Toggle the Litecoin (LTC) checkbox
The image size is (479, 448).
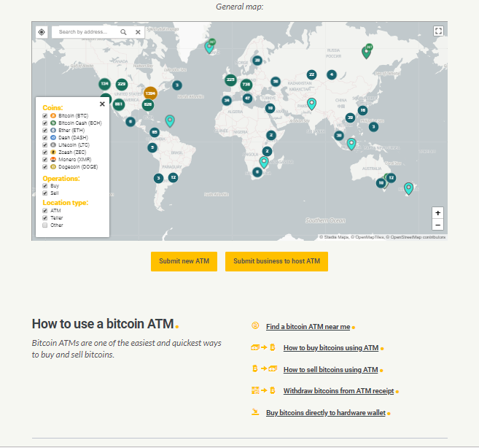pos(45,145)
